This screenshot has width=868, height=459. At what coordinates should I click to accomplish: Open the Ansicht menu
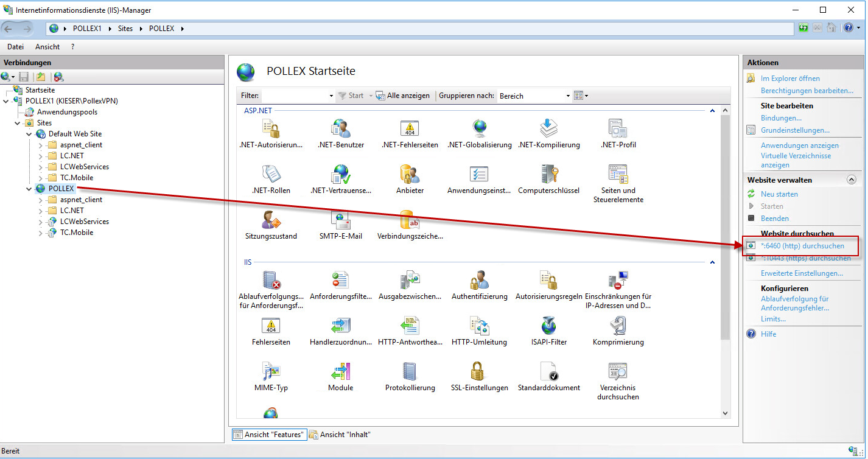[x=47, y=47]
